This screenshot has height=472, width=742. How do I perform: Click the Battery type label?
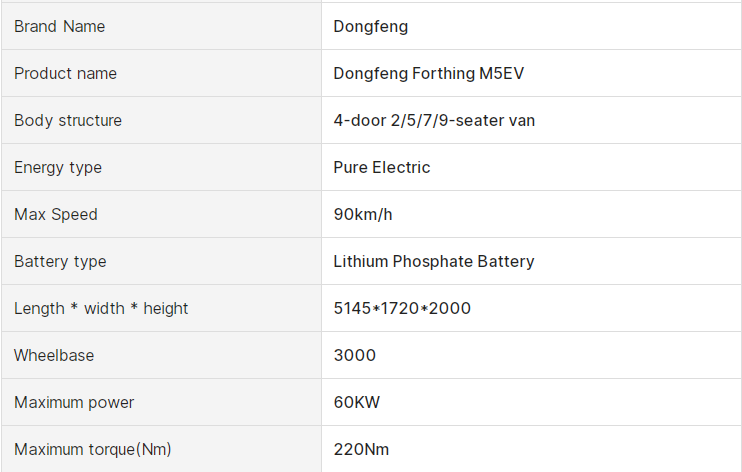[x=60, y=261]
